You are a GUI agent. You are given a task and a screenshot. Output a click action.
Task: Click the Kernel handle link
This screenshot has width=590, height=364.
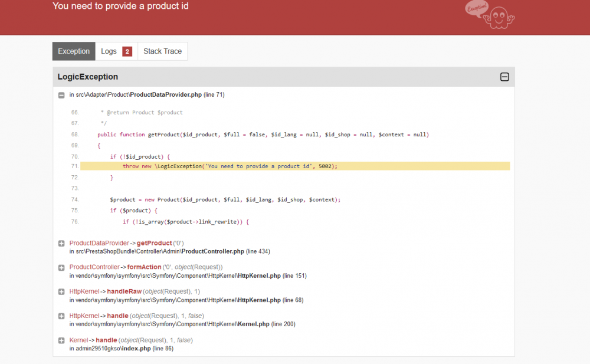106,340
